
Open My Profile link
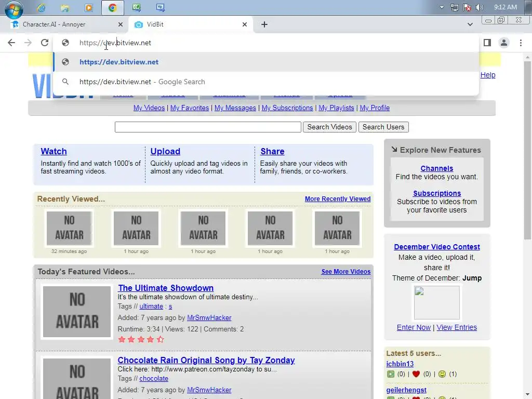coord(375,108)
